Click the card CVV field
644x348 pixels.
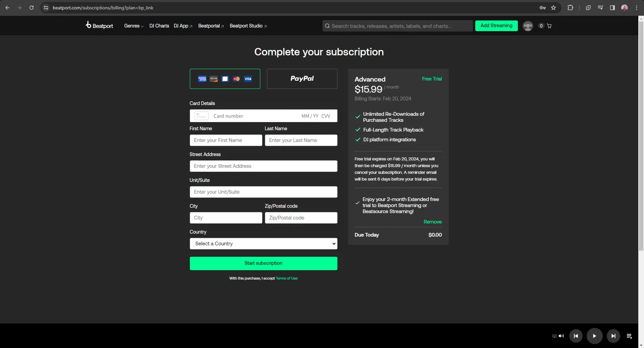(x=326, y=116)
